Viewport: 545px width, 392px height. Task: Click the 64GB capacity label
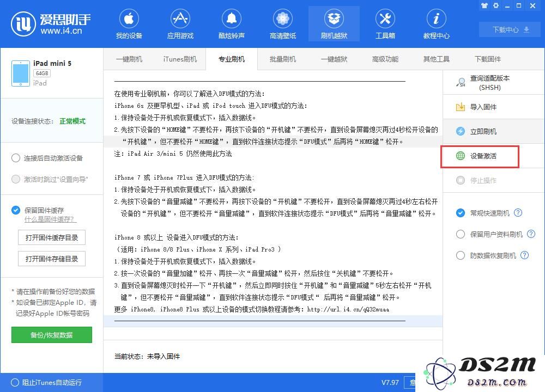(42, 73)
